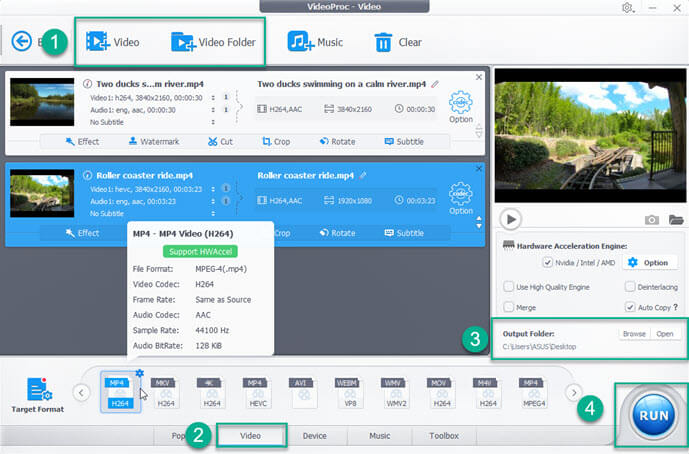The height and width of the screenshot is (454, 689).
Task: Open codec Option for Two ducks video
Action: (461, 107)
